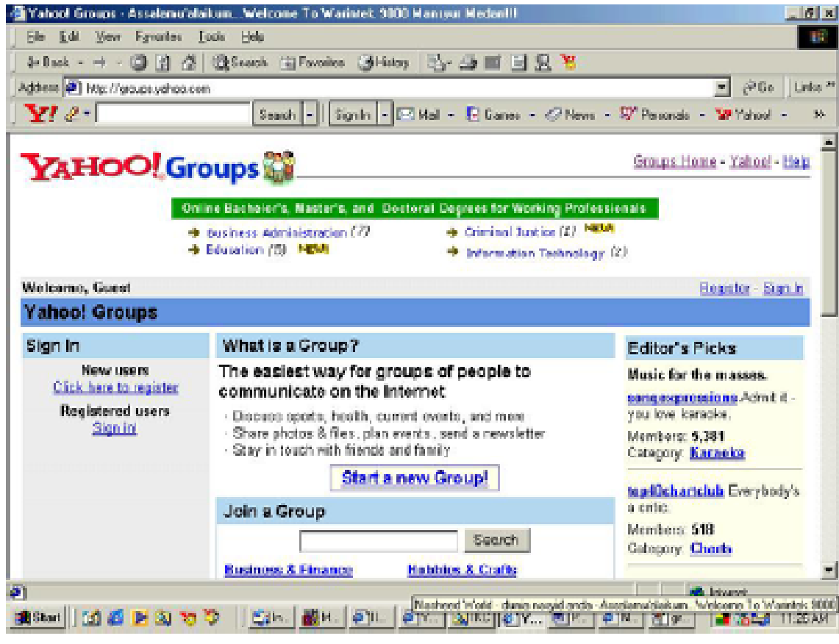Open Mail from the Yahoo toolbar

pos(419,114)
